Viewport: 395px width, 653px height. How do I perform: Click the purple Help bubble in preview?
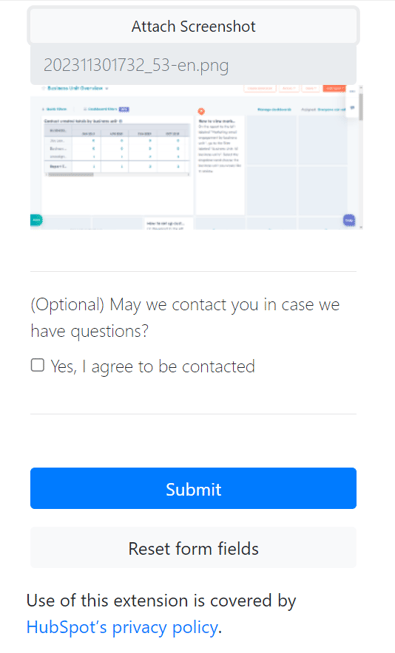349,220
